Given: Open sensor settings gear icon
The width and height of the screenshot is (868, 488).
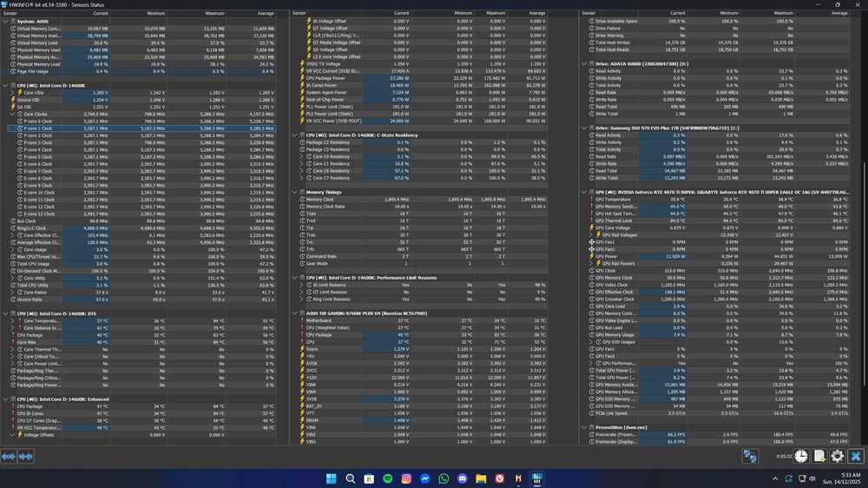Looking at the screenshot, I should pyautogui.click(x=838, y=456).
